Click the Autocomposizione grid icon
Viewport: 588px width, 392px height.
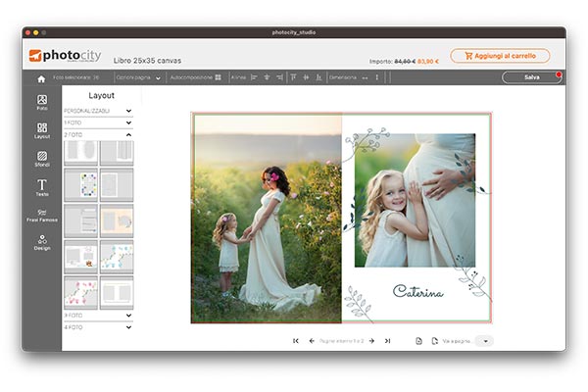coord(218,77)
